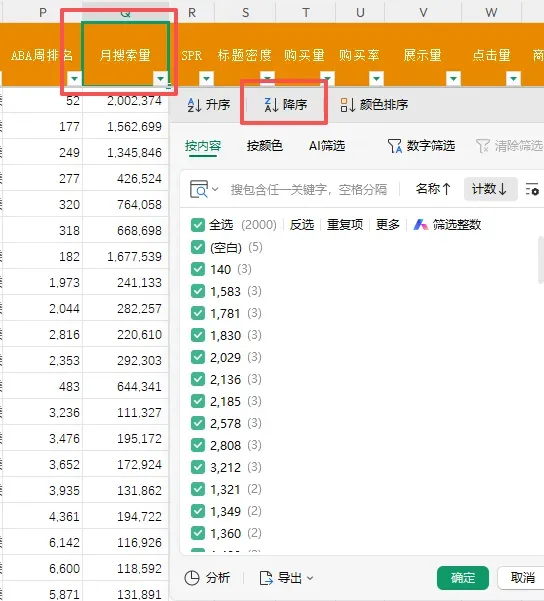Viewport: 544px width, 601px height.
Task: Toggle the 全选 checkbox
Action: coord(198,225)
